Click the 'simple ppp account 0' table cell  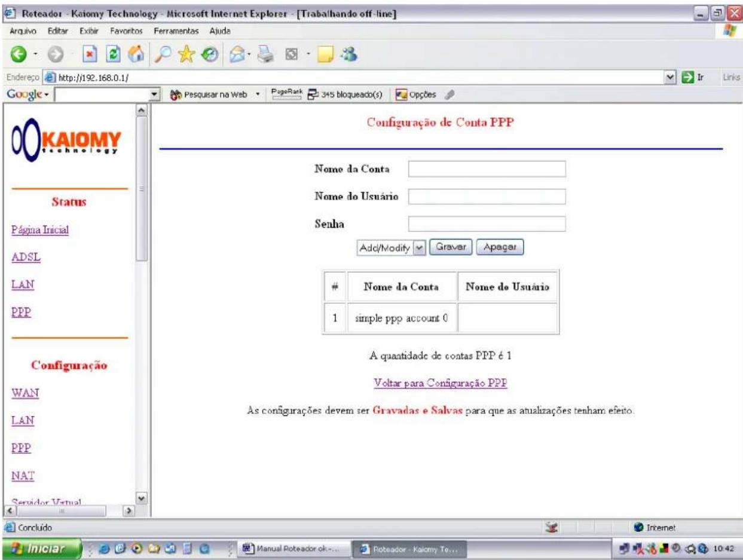402,318
